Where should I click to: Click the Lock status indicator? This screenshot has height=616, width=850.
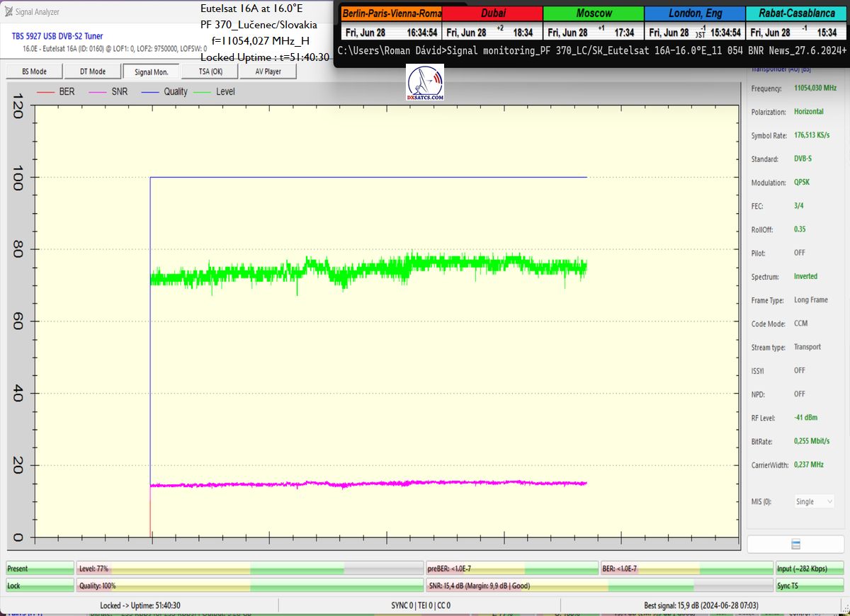coord(40,586)
